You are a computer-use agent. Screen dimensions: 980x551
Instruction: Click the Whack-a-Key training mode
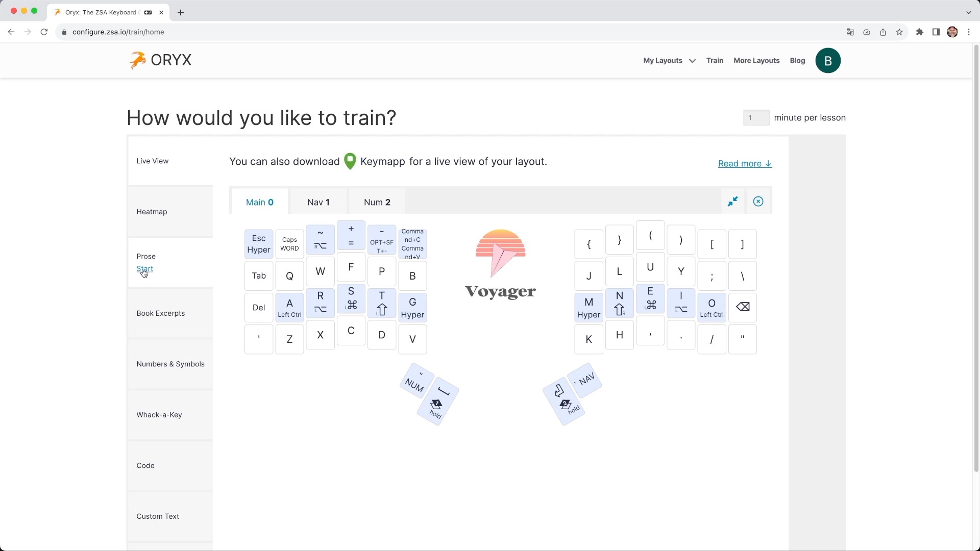coord(159,414)
